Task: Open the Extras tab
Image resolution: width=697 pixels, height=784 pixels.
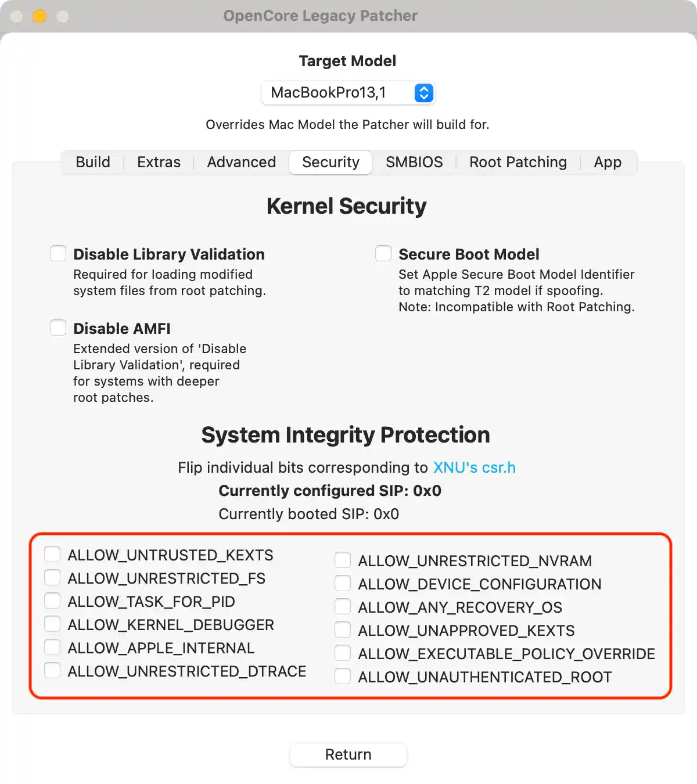Action: 159,162
